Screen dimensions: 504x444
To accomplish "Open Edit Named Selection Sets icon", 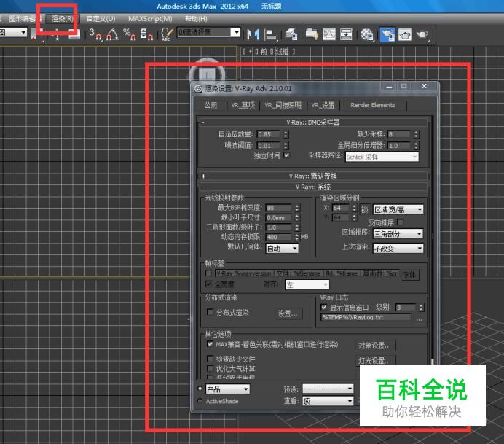I will [x=167, y=34].
